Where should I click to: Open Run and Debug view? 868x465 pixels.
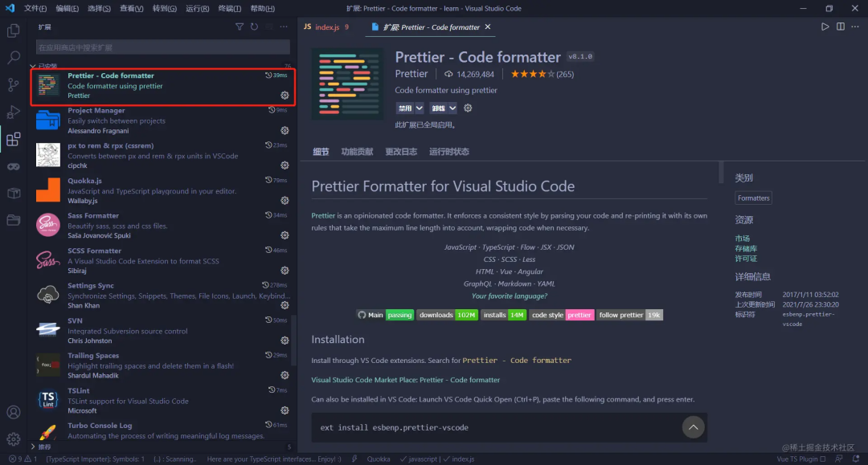pos(14,112)
